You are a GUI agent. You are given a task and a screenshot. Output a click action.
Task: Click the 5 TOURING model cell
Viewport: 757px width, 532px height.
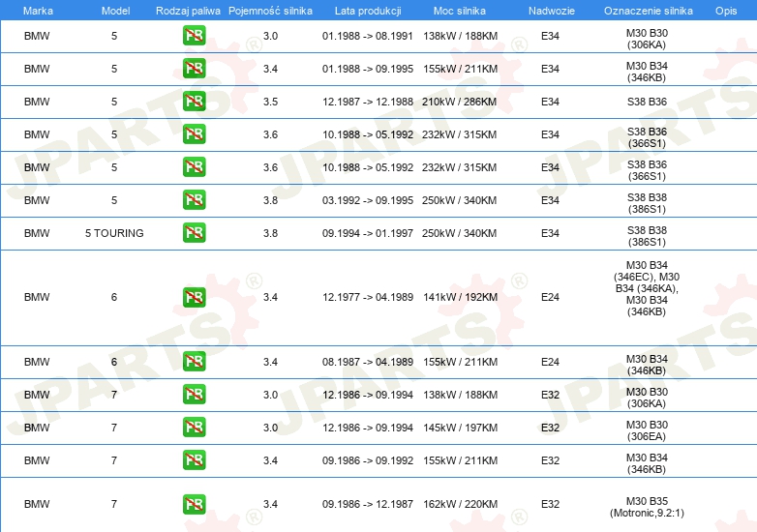[x=114, y=233]
